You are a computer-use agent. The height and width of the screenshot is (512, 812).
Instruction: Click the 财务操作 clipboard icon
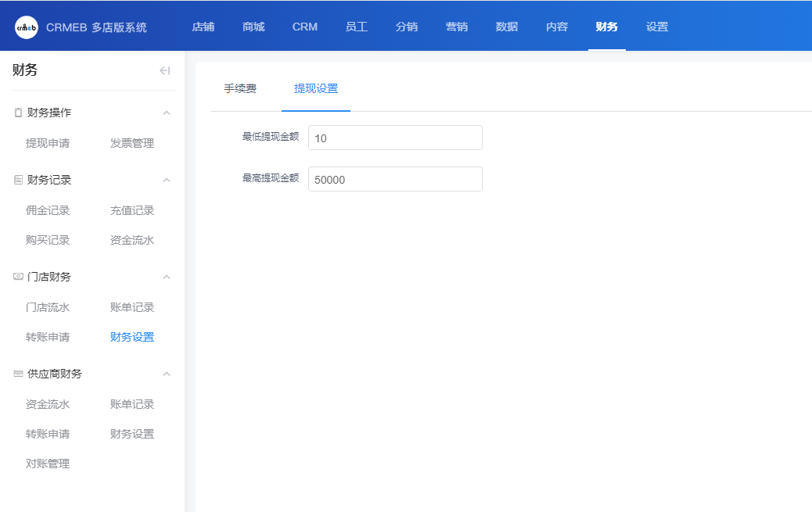pos(18,113)
